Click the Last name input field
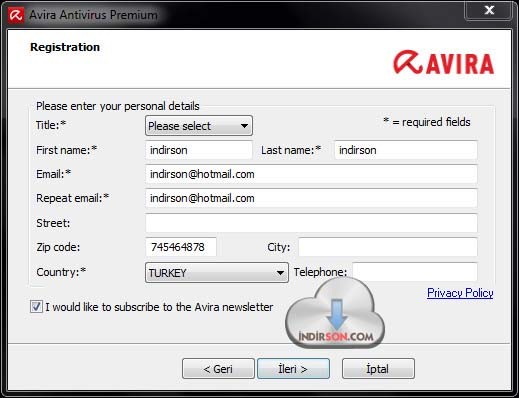 click(x=406, y=150)
